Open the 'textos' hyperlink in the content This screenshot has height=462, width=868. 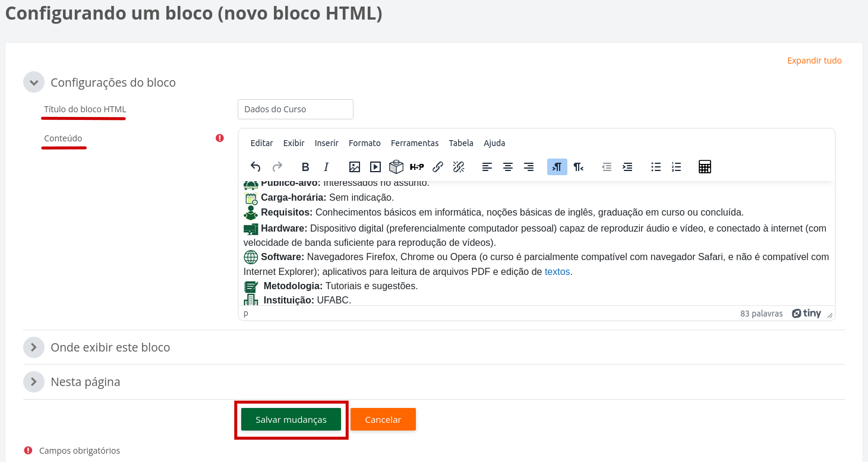[x=557, y=271]
